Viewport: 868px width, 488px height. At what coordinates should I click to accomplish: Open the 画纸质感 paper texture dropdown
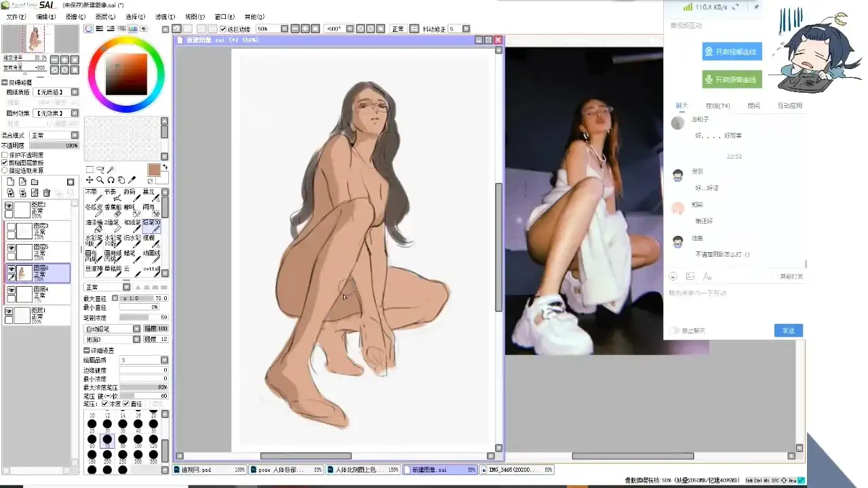[56, 91]
